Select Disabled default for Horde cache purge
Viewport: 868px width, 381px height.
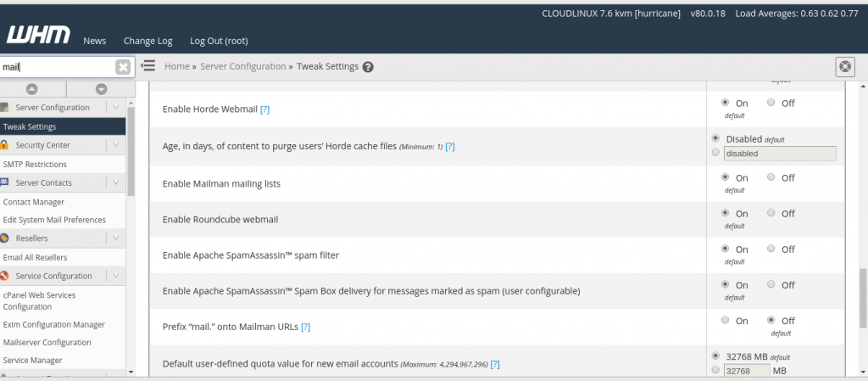click(715, 138)
